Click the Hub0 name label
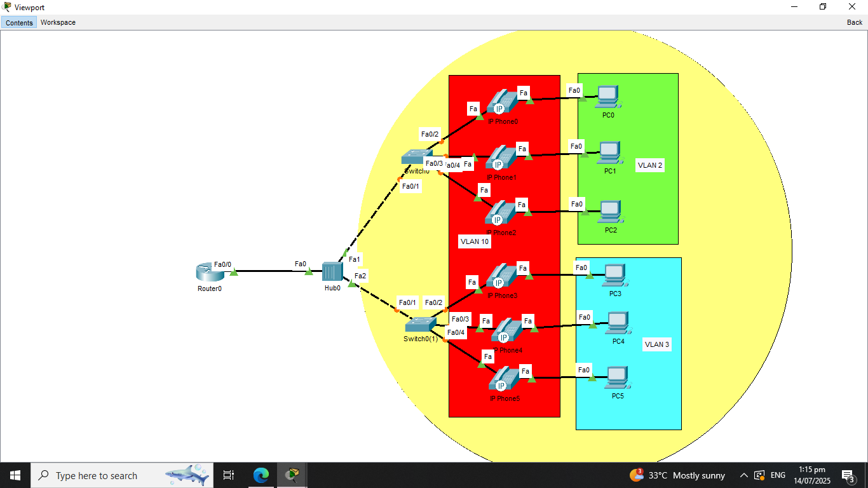Viewport: 868px width, 488px height. (332, 288)
